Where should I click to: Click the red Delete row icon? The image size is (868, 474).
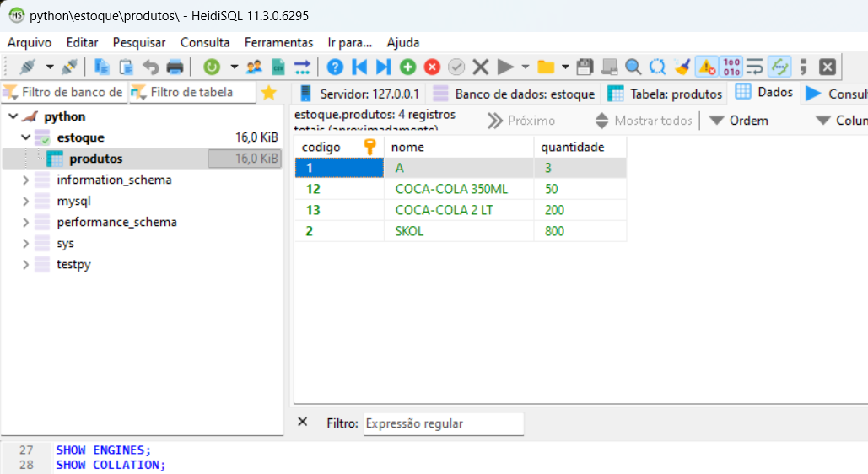[x=432, y=67]
